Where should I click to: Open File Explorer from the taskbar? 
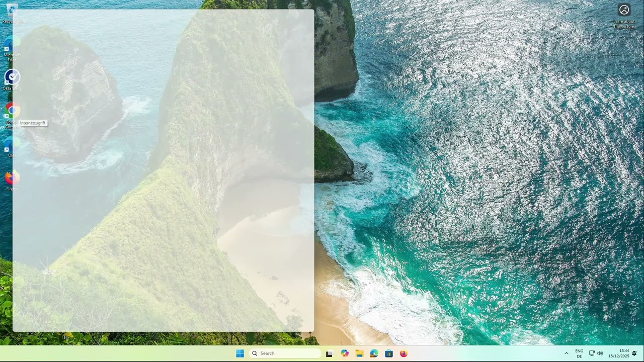(359, 353)
